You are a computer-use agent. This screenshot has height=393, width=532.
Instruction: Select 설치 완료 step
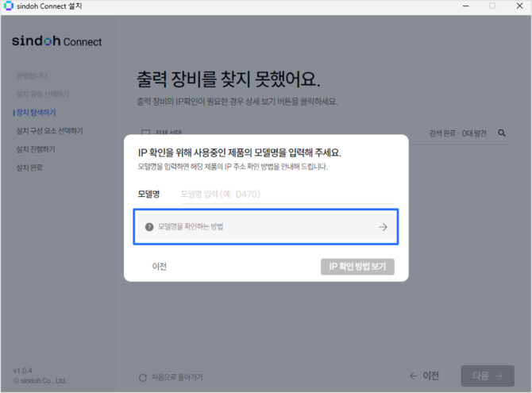[x=29, y=168]
